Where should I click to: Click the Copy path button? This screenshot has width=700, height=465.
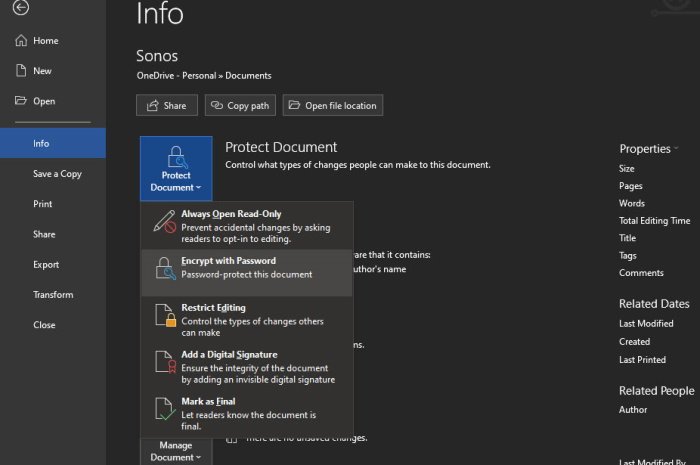tap(240, 105)
